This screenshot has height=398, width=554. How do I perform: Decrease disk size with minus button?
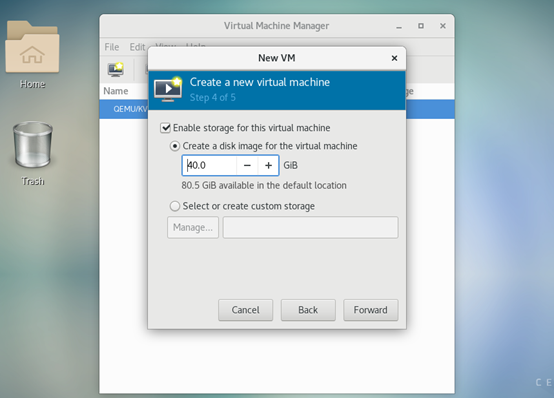pyautogui.click(x=247, y=165)
